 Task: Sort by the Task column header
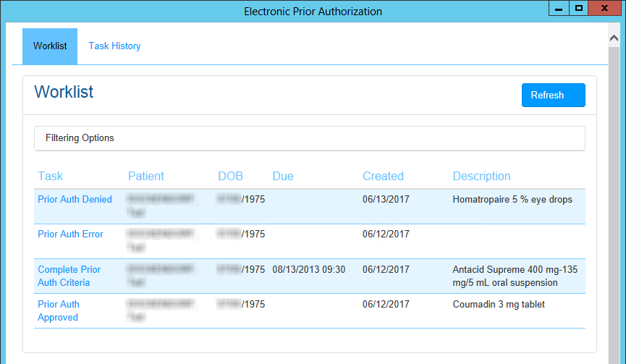tap(51, 176)
